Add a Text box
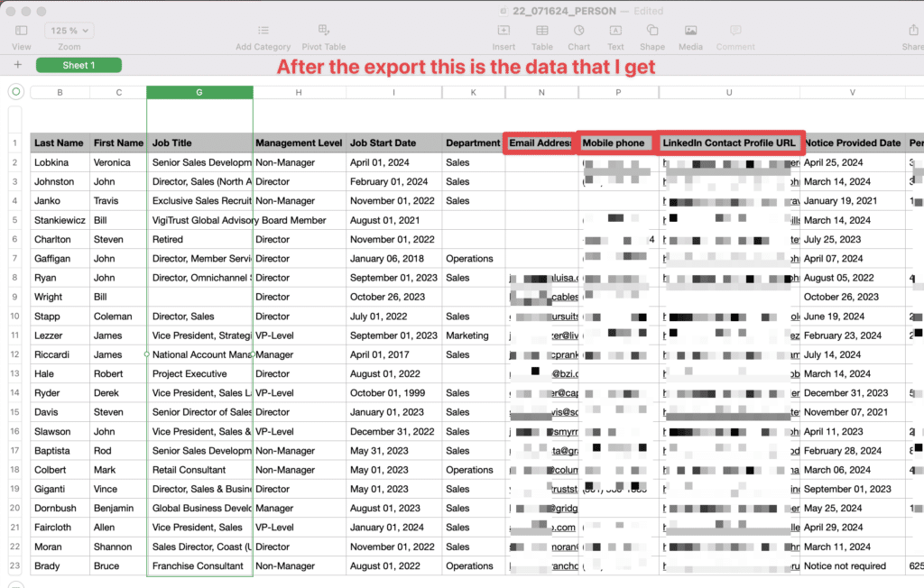Image resolution: width=924 pixels, height=588 pixels. [615, 30]
